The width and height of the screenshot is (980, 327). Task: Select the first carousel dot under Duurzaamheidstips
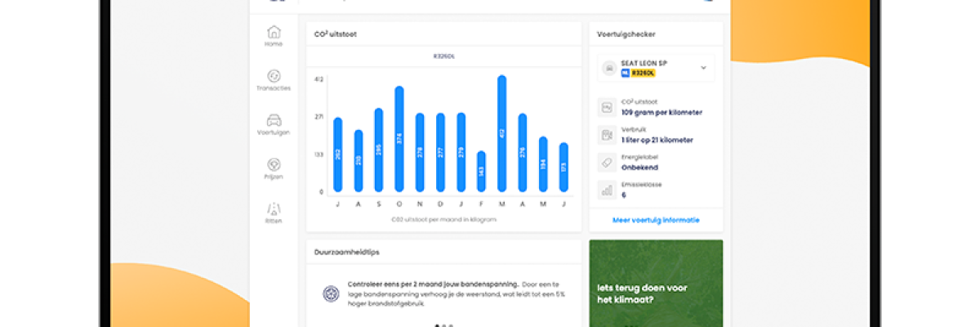pos(436,325)
